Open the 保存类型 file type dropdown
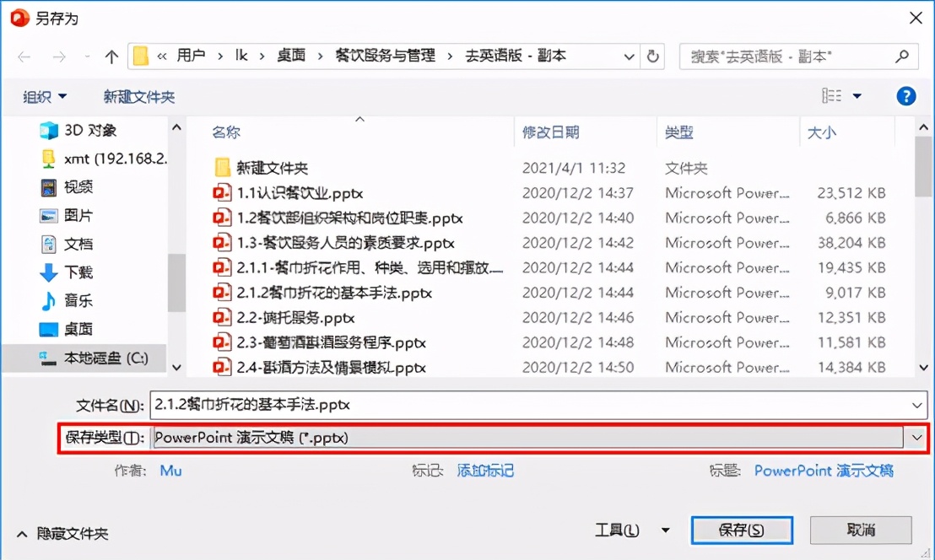Image resolution: width=935 pixels, height=560 pixels. 916,437
